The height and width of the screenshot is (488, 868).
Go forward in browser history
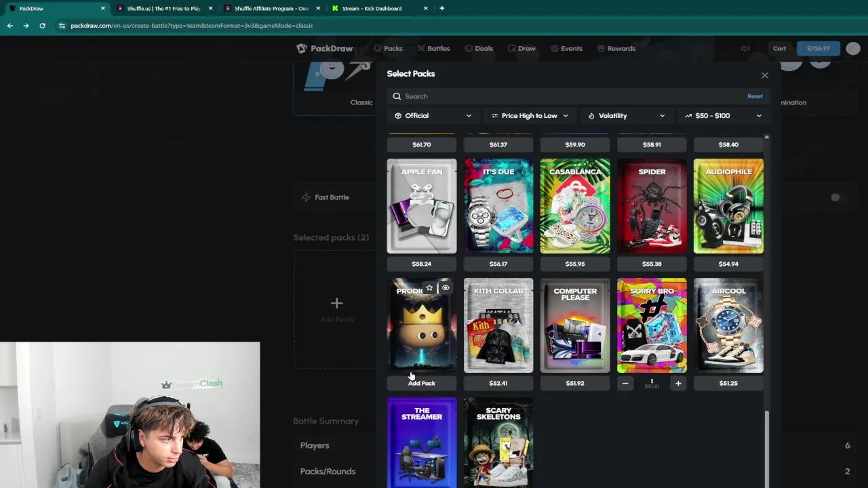point(26,25)
